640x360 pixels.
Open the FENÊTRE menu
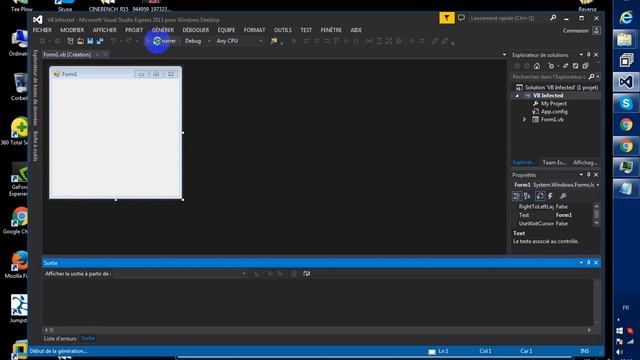pyautogui.click(x=331, y=30)
